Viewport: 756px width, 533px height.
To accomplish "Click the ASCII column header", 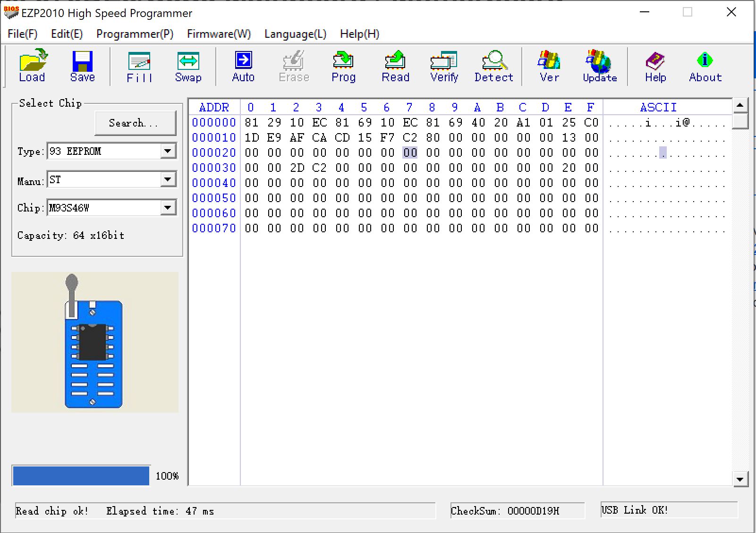I will tap(658, 107).
